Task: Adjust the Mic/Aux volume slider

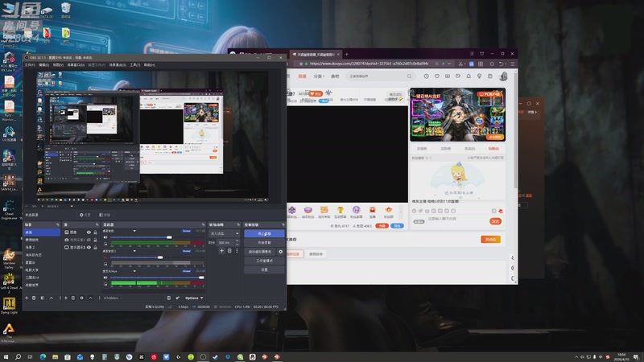Action: pos(157,278)
